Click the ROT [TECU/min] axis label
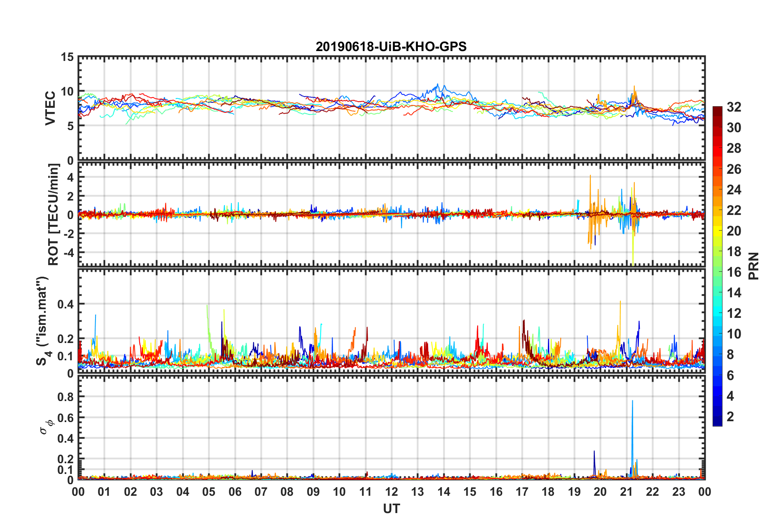The image size is (783, 532). click(x=54, y=215)
